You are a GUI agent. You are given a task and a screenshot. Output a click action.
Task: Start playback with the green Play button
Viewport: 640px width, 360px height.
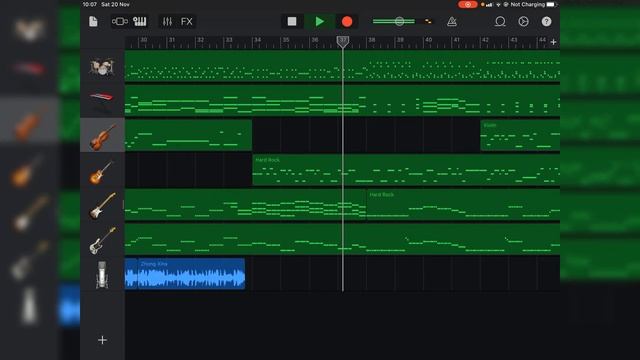click(320, 22)
